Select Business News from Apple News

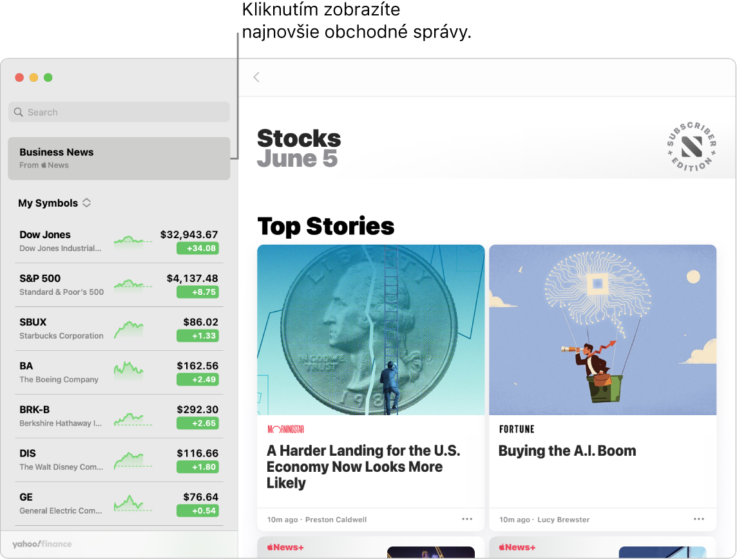pos(119,158)
